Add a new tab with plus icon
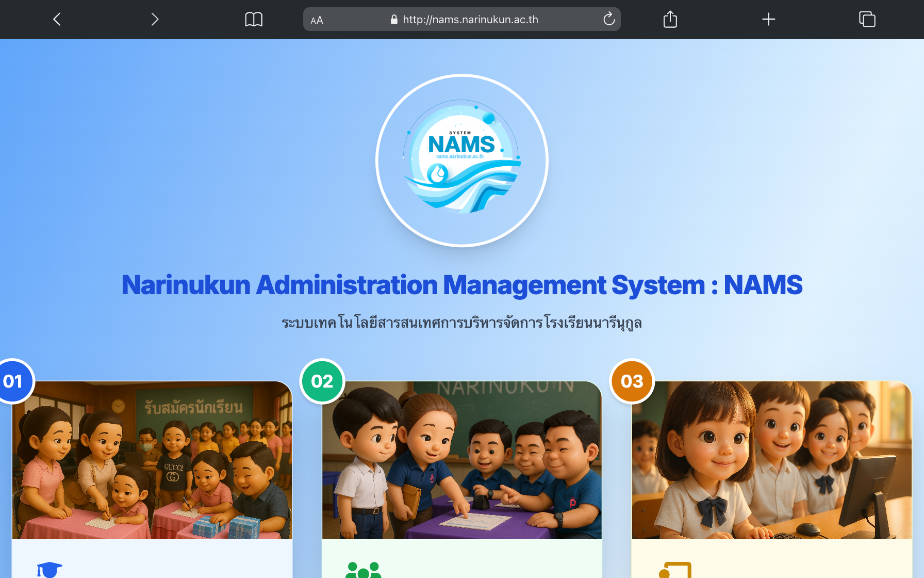The image size is (924, 578). coord(768,20)
